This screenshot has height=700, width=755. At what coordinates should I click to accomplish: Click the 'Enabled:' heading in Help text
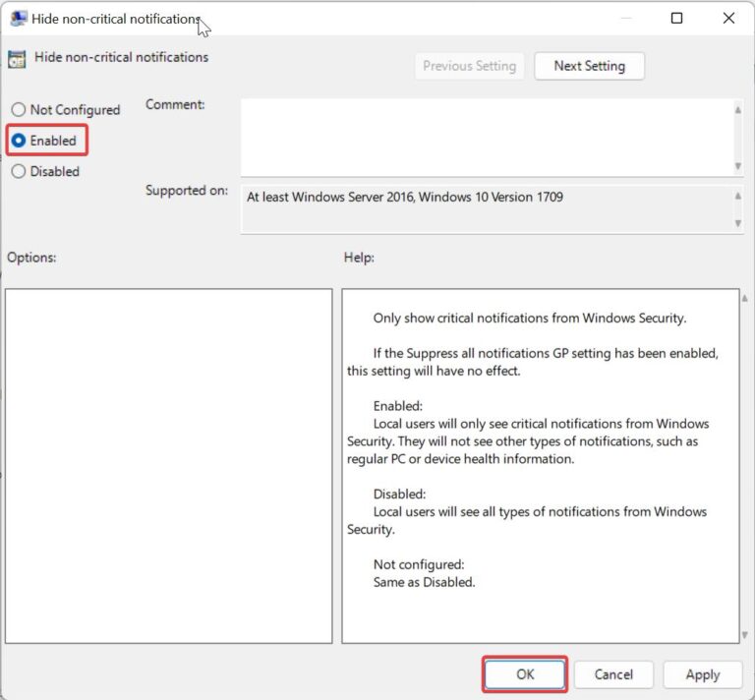tap(398, 406)
